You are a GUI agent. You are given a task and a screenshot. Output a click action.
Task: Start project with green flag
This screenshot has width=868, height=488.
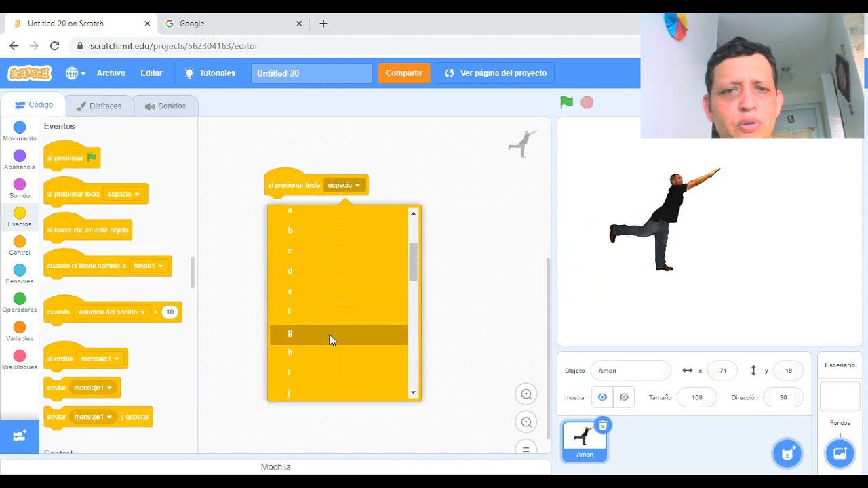[566, 102]
